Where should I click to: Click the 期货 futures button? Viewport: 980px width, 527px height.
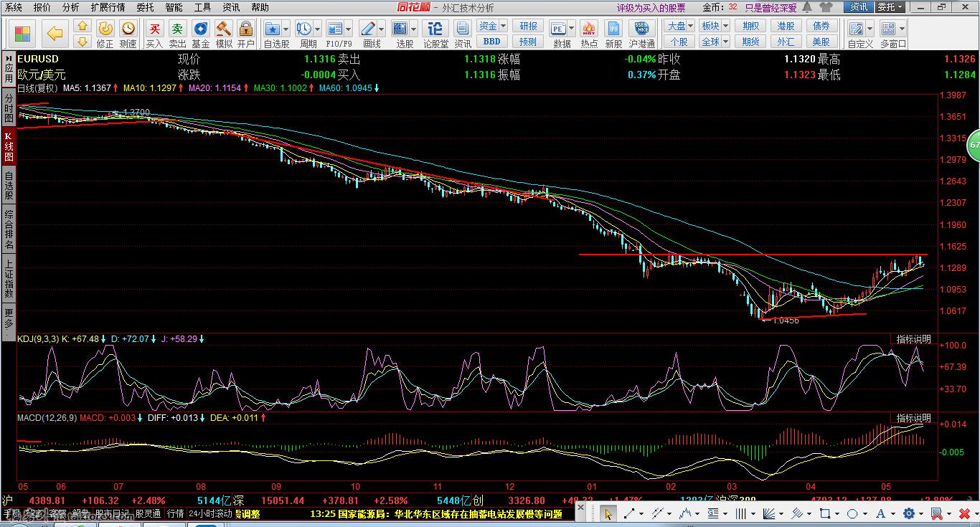point(751,42)
